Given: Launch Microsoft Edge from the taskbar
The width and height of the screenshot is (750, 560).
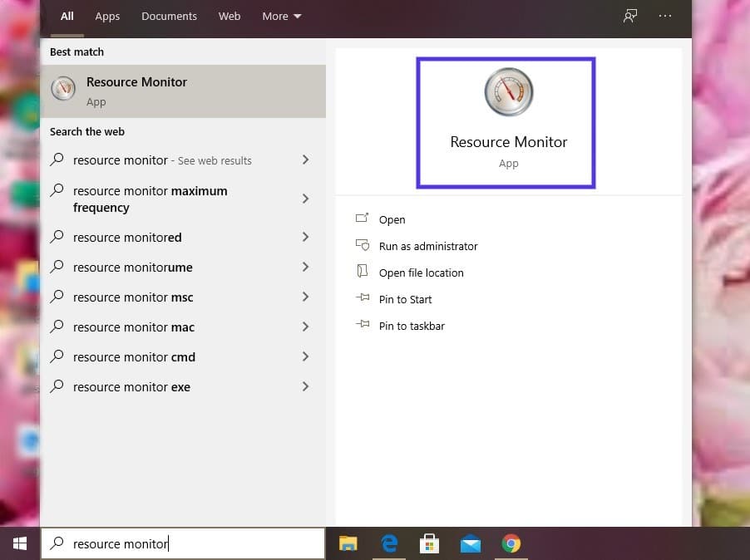Looking at the screenshot, I should click(388, 543).
